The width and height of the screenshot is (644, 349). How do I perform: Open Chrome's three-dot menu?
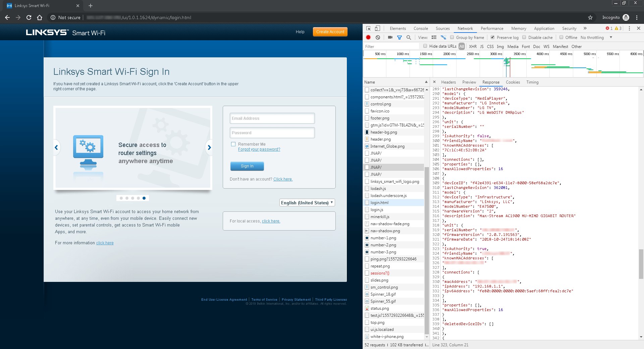(637, 17)
